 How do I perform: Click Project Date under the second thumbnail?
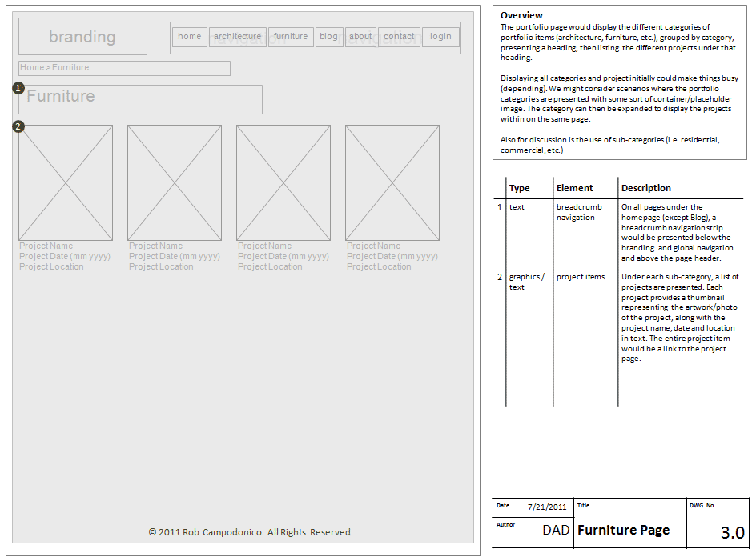175,256
